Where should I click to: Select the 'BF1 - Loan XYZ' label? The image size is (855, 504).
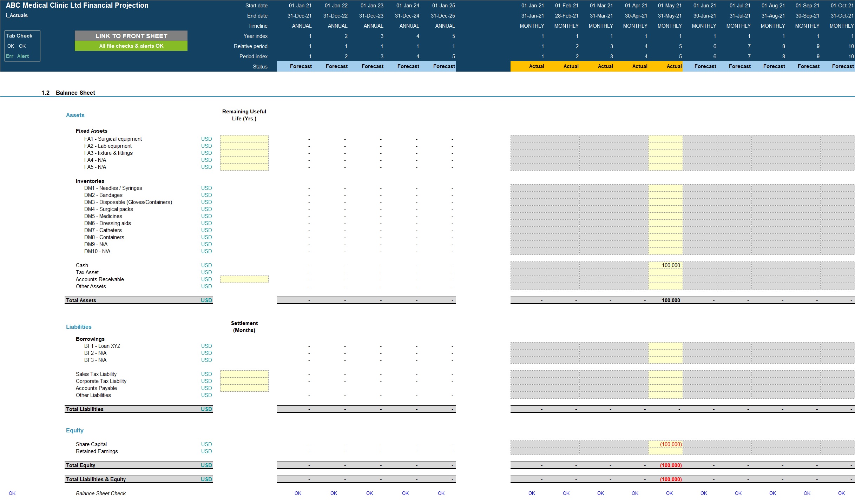pyautogui.click(x=102, y=346)
